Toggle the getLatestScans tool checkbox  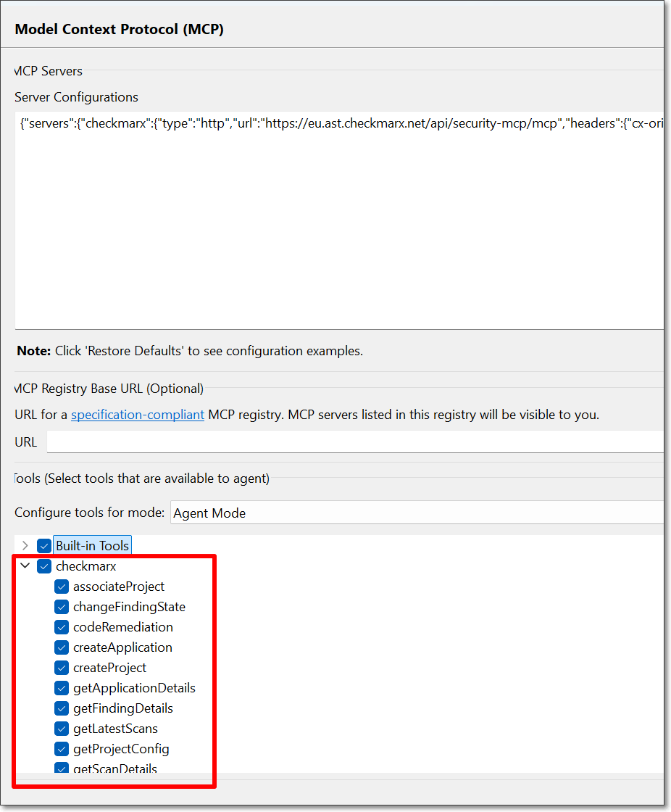pyautogui.click(x=62, y=729)
